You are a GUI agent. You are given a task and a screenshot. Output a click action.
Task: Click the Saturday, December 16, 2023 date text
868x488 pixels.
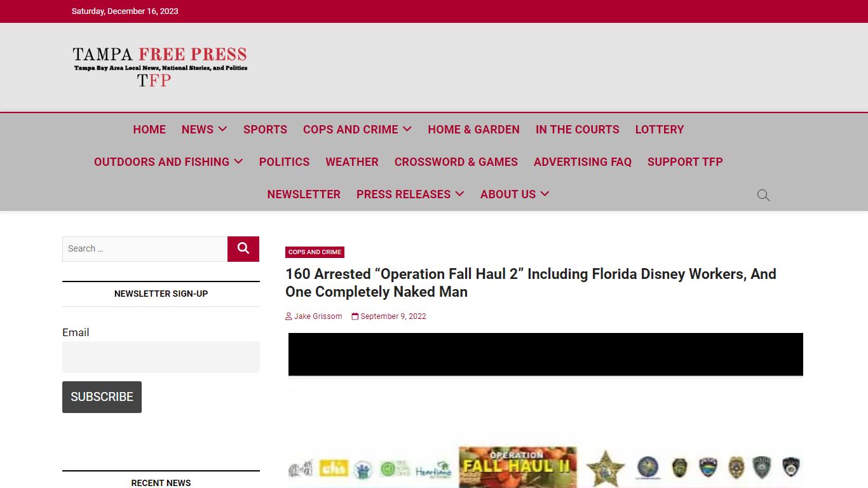point(125,11)
